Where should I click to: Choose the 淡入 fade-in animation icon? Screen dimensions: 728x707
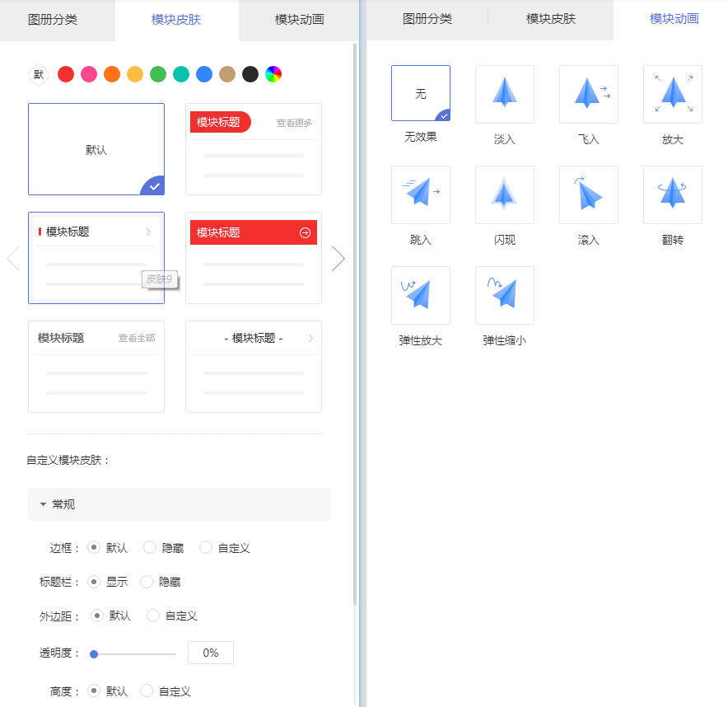tap(505, 94)
